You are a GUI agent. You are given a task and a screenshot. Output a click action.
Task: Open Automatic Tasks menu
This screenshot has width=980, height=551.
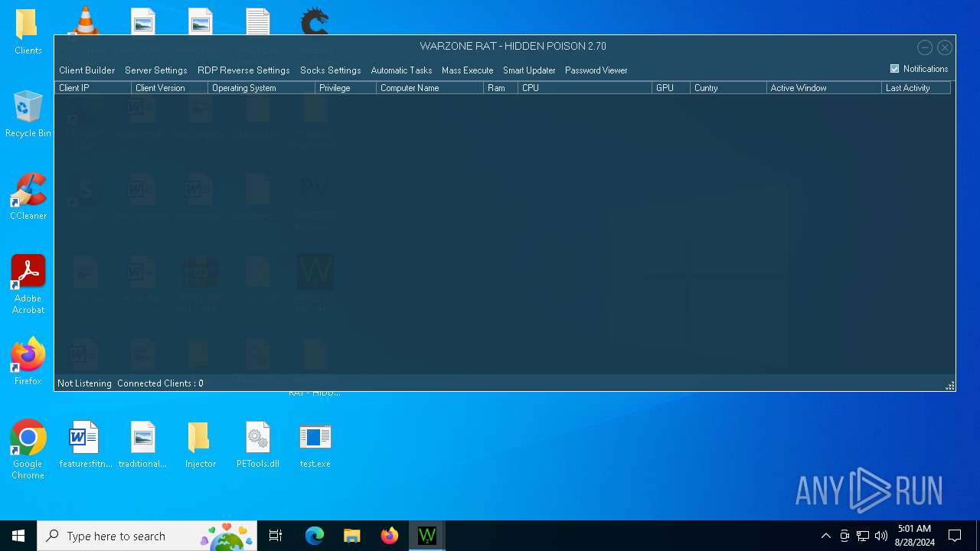[x=401, y=70]
